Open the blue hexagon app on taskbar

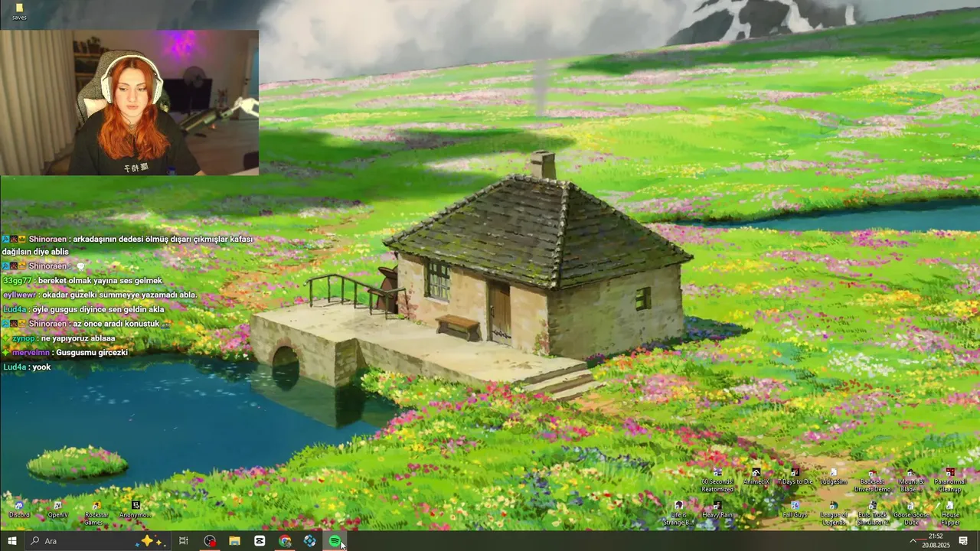point(310,541)
